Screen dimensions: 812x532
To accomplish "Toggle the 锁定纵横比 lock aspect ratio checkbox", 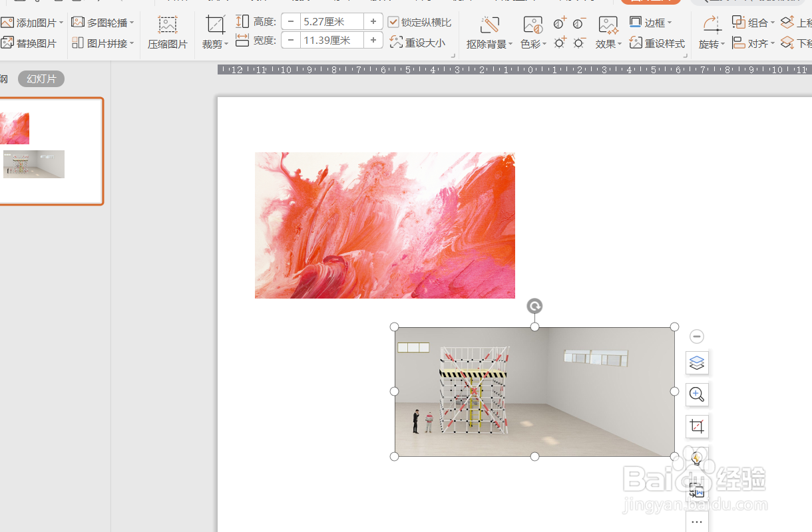I will 393,23.
